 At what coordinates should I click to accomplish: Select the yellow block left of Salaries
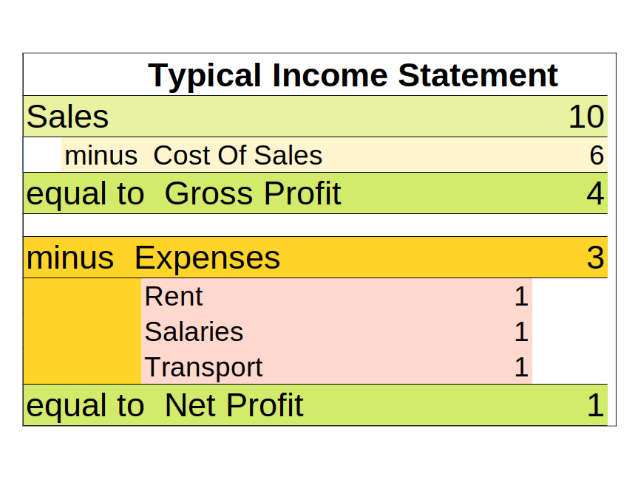pos(82,331)
